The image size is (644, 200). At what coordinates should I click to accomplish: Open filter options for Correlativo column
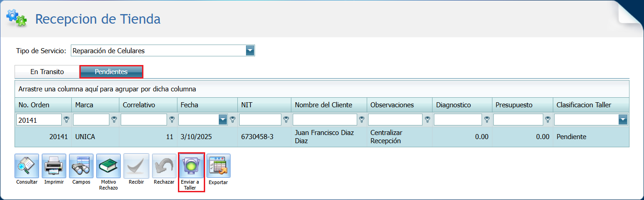coord(172,120)
